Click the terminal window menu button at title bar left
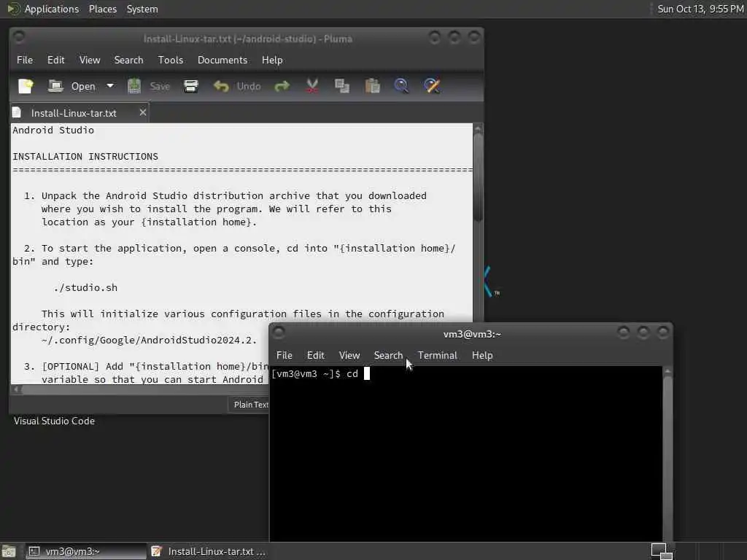 click(x=279, y=332)
